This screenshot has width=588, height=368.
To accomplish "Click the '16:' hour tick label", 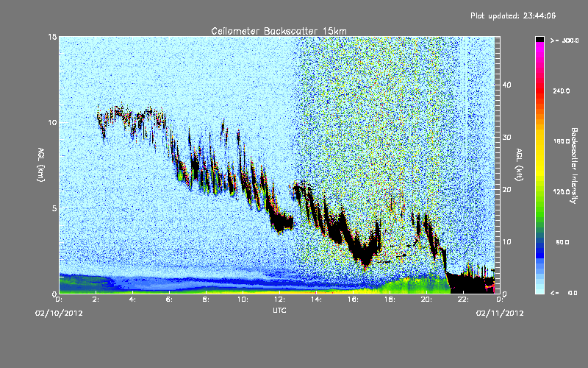I will tap(353, 300).
